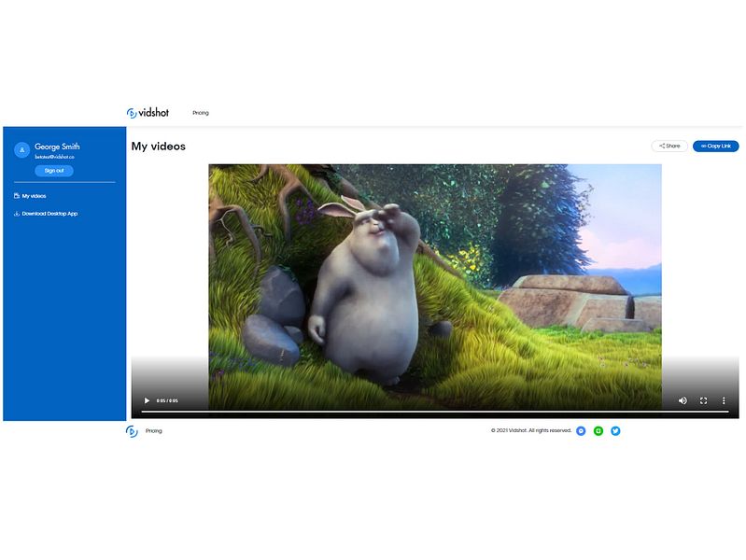The width and height of the screenshot is (746, 560).
Task: Click the Vidshot logo in the header
Action: pos(148,113)
